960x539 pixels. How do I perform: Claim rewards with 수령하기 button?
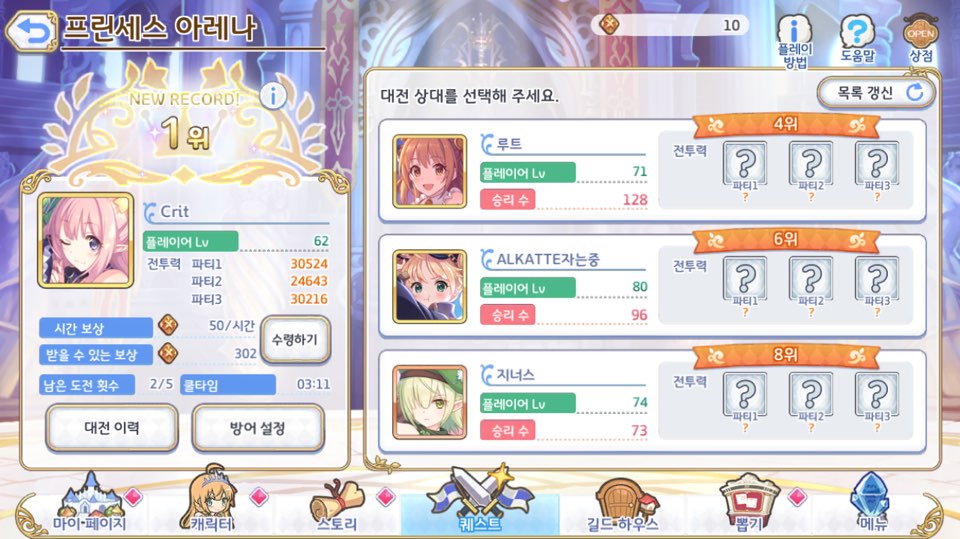point(296,339)
